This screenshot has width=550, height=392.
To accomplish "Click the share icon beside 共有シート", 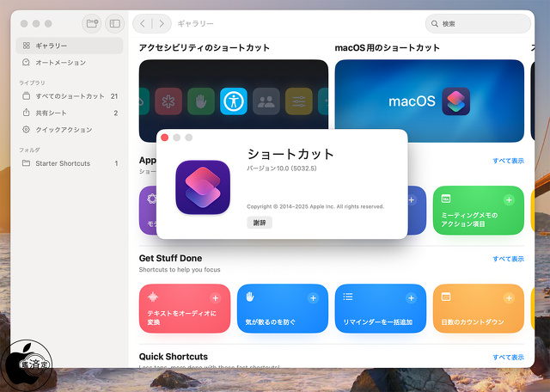I will pos(26,113).
